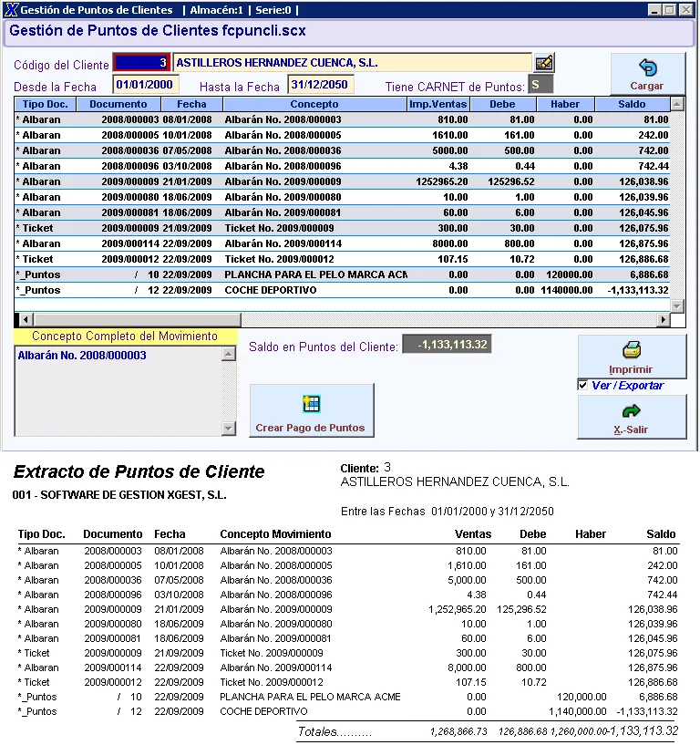The image size is (700, 745).
Task: Select the Ticket No. 2009/000009 row
Action: click(314, 228)
